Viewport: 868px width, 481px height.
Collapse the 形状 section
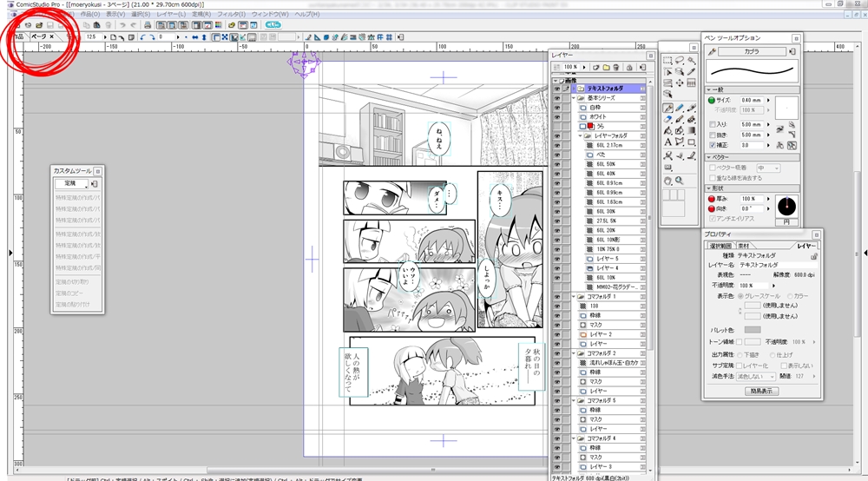(x=709, y=188)
